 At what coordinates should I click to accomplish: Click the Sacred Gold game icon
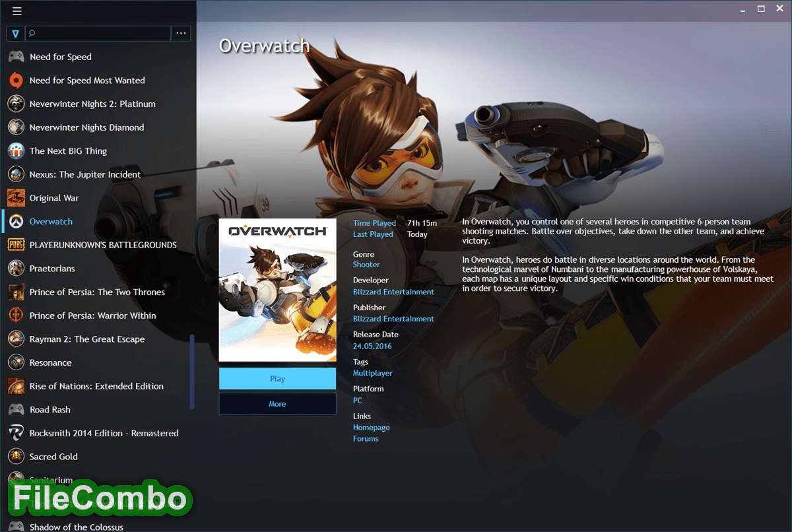pos(16,457)
